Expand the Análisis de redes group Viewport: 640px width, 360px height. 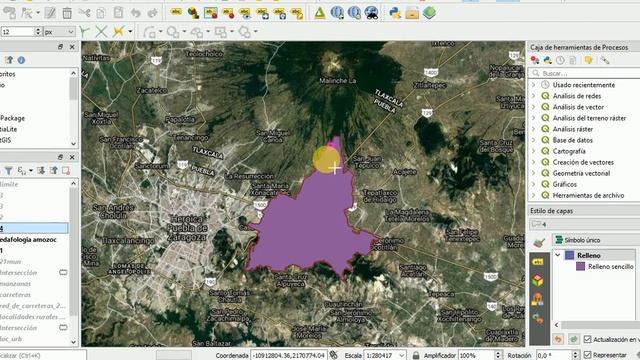[533, 96]
